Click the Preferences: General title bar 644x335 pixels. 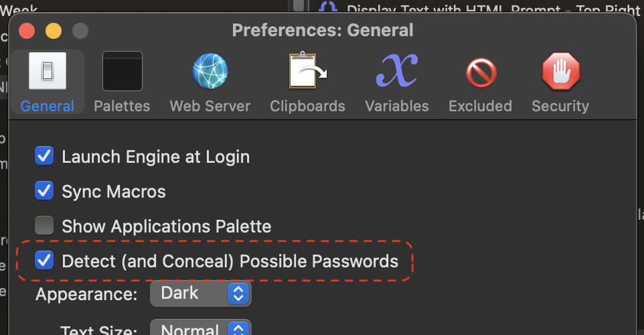[323, 30]
